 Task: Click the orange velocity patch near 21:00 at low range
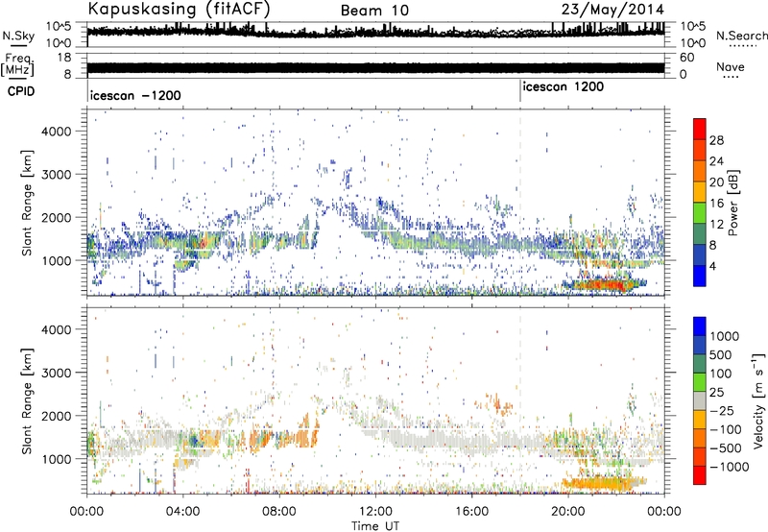point(604,484)
